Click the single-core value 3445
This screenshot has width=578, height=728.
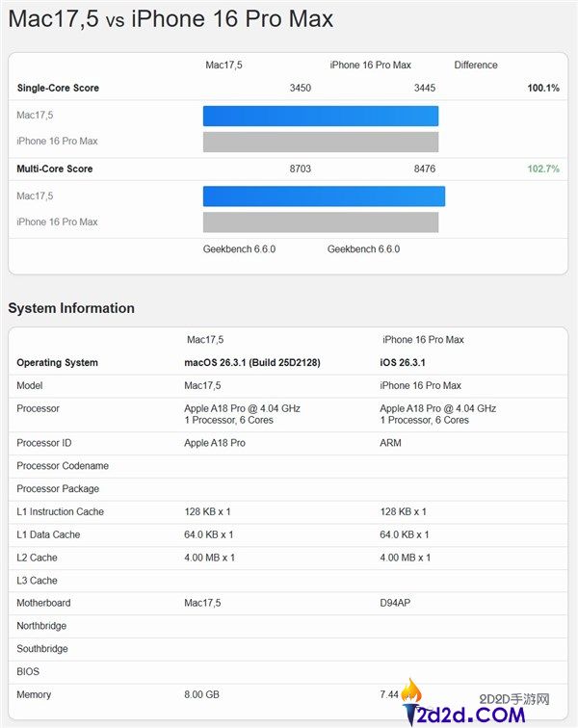click(x=425, y=88)
